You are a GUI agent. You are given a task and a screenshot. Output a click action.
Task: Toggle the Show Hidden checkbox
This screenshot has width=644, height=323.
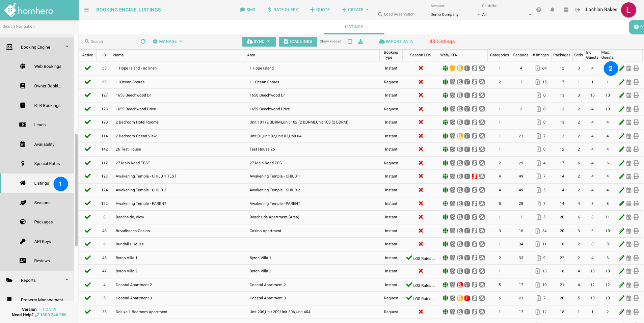pyautogui.click(x=350, y=42)
